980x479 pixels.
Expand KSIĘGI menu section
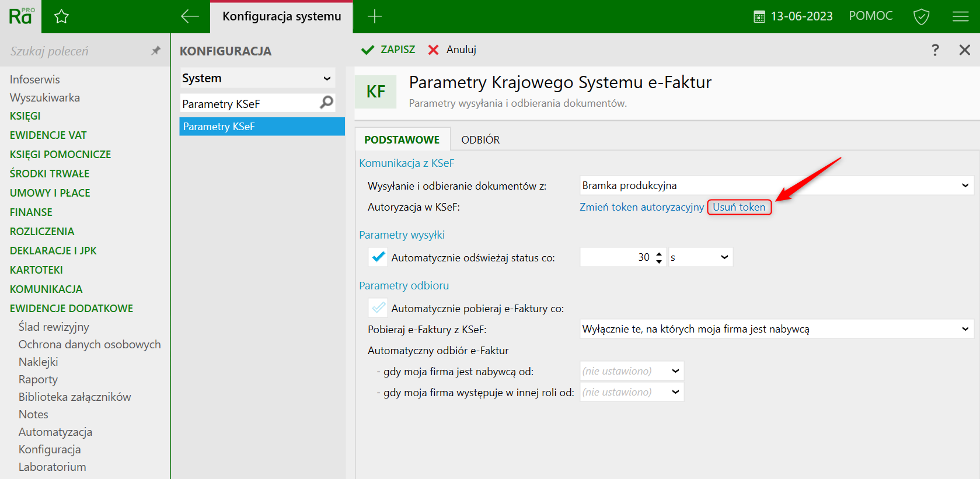pos(25,116)
